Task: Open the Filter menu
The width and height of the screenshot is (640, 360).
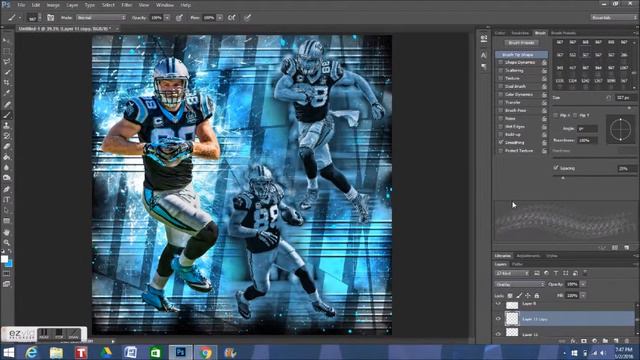Action: point(127,5)
